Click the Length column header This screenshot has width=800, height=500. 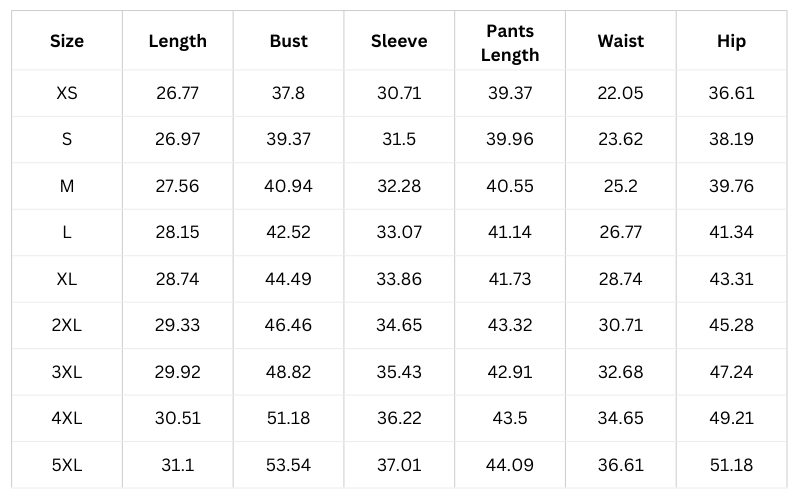pos(177,41)
